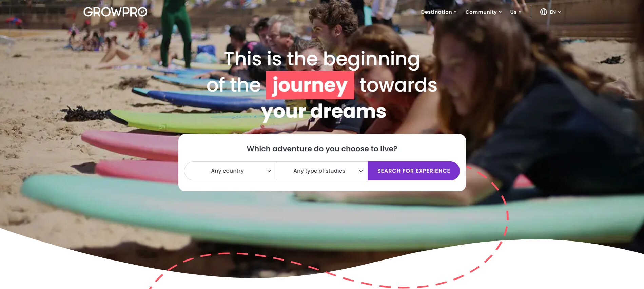Click arrow in Any country field

coord(269,171)
